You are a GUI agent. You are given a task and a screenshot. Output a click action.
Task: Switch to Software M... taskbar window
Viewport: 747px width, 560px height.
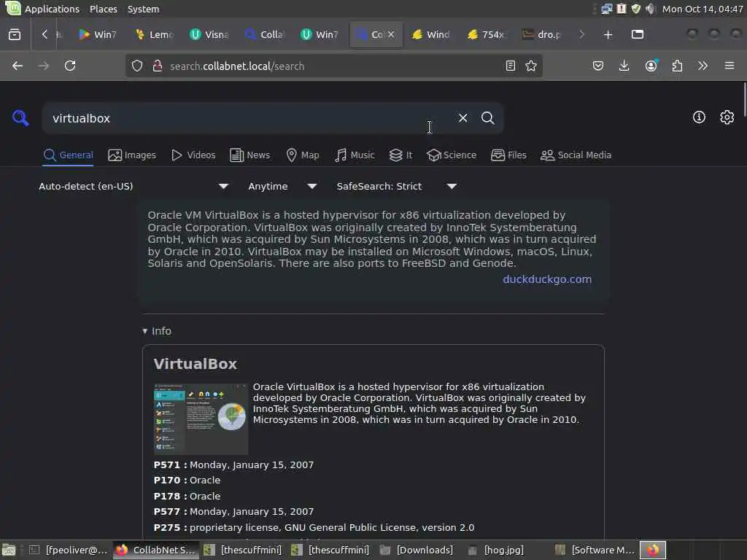[x=595, y=550]
